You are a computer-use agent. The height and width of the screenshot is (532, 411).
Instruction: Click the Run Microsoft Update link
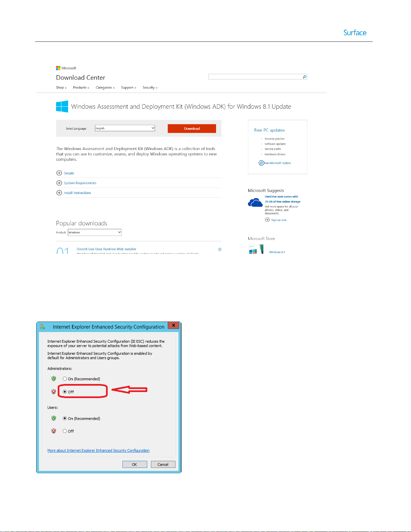(x=277, y=163)
